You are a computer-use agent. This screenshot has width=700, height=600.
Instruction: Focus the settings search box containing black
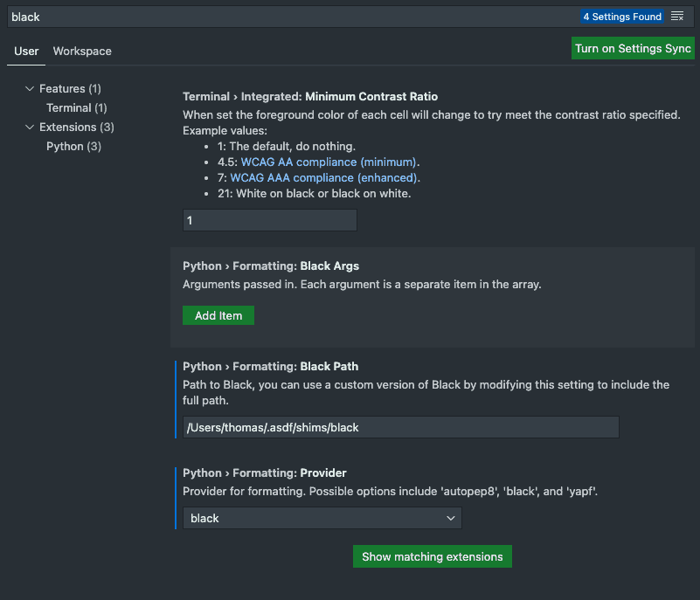(288, 17)
